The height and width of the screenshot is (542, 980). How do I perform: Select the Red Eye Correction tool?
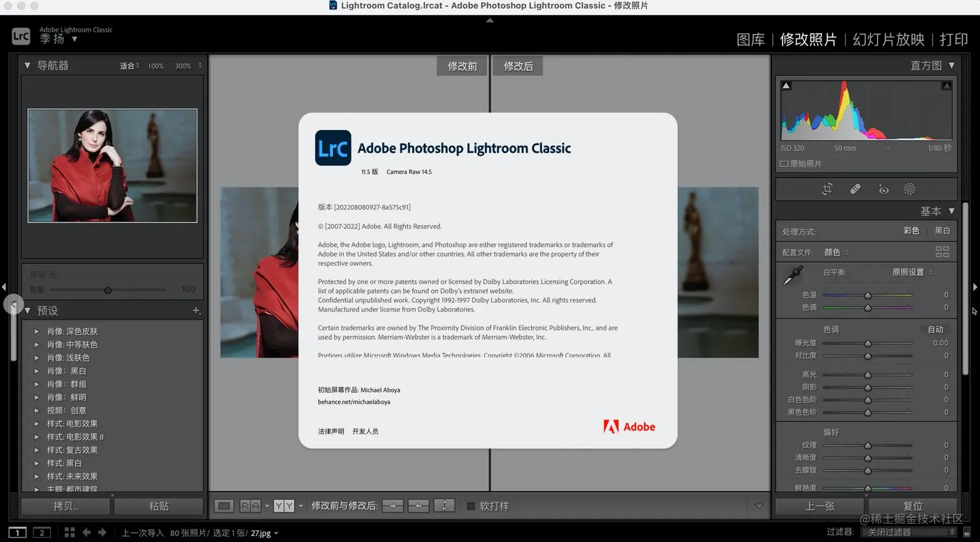point(883,189)
